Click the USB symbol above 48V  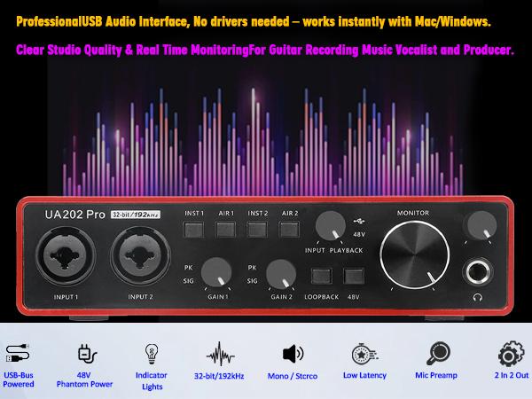click(358, 221)
